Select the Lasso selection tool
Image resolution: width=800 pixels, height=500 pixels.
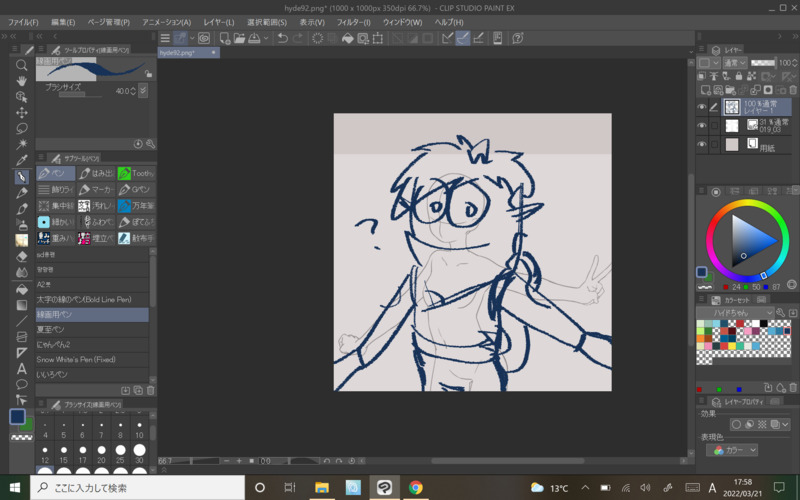point(21,128)
